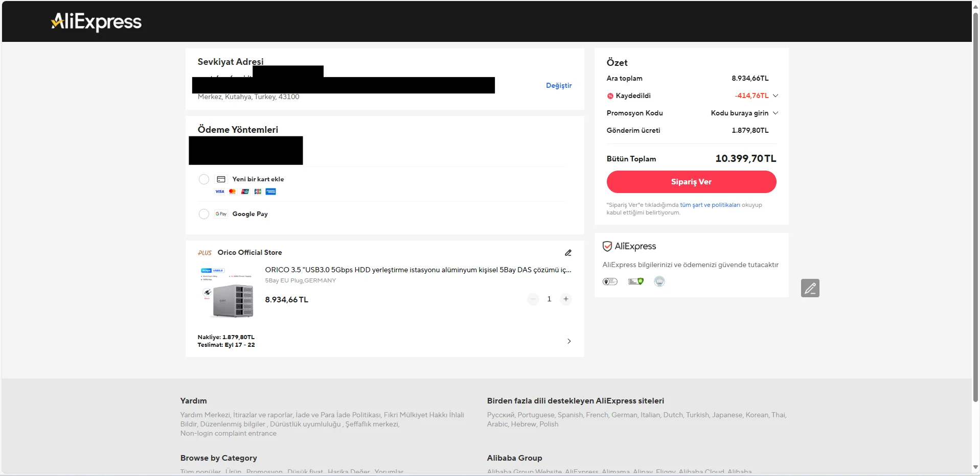Click the product price 8.934,66 TL

pos(287,300)
